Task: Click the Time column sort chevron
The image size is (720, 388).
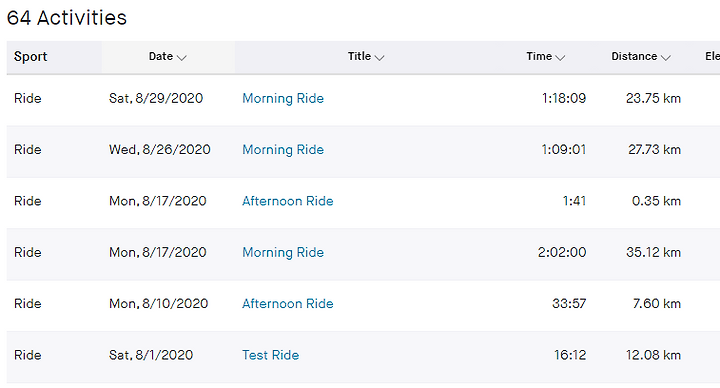Action: click(560, 58)
